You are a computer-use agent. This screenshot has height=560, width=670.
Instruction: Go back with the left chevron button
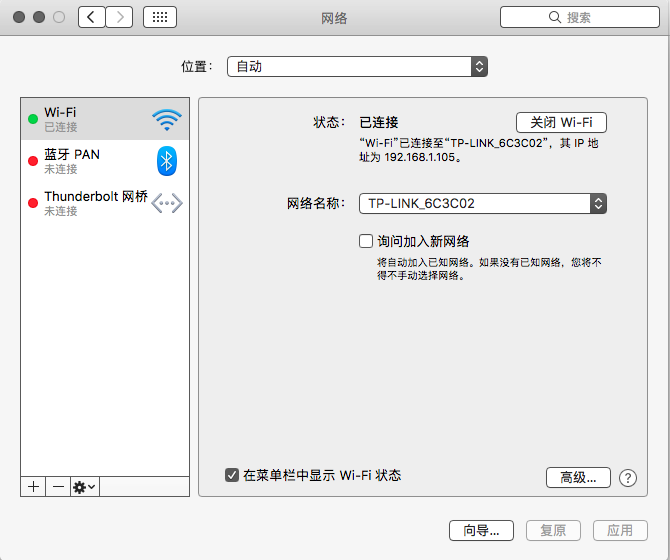(91, 17)
